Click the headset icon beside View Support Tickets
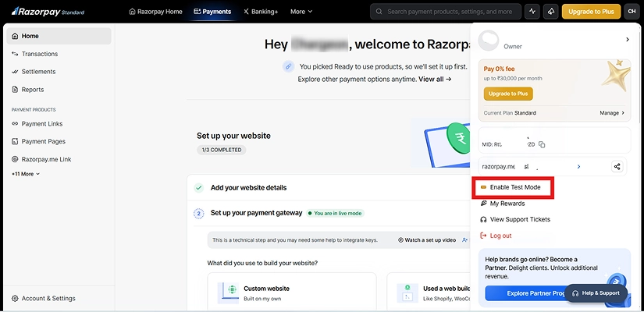This screenshot has height=312, width=644. tap(483, 220)
